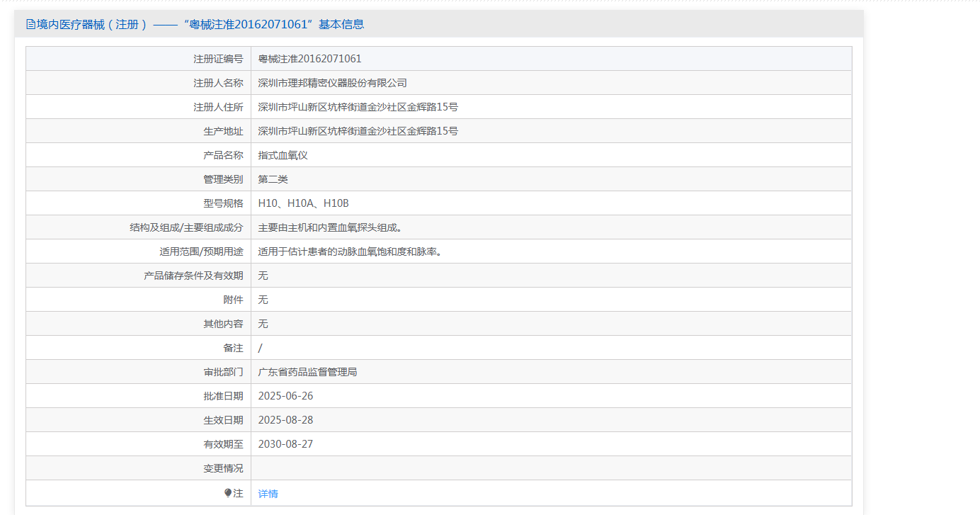Select approval date 2025-06-26
Image resolution: width=980 pixels, height=515 pixels.
[x=285, y=396]
